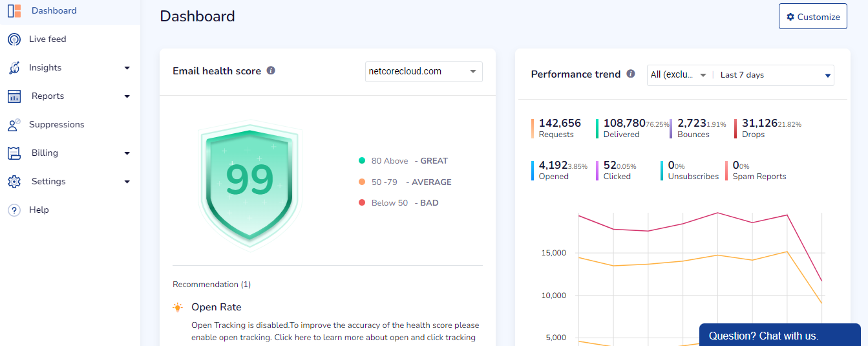Click the Billing receipt icon
Image resolution: width=868 pixels, height=346 pixels.
click(14, 153)
